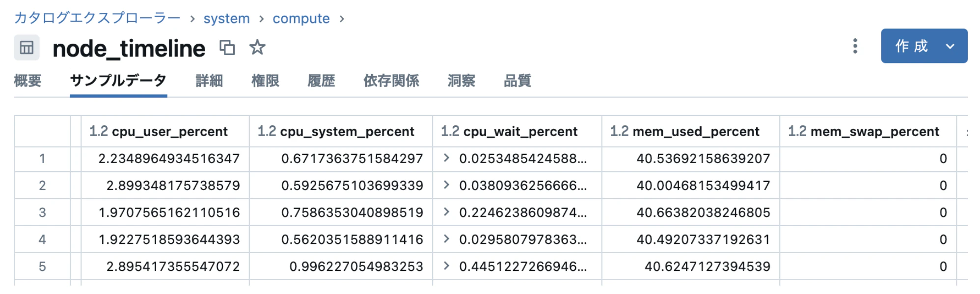Go to the 権限 tab
Image resolution: width=980 pixels, height=294 pixels.
pyautogui.click(x=265, y=81)
